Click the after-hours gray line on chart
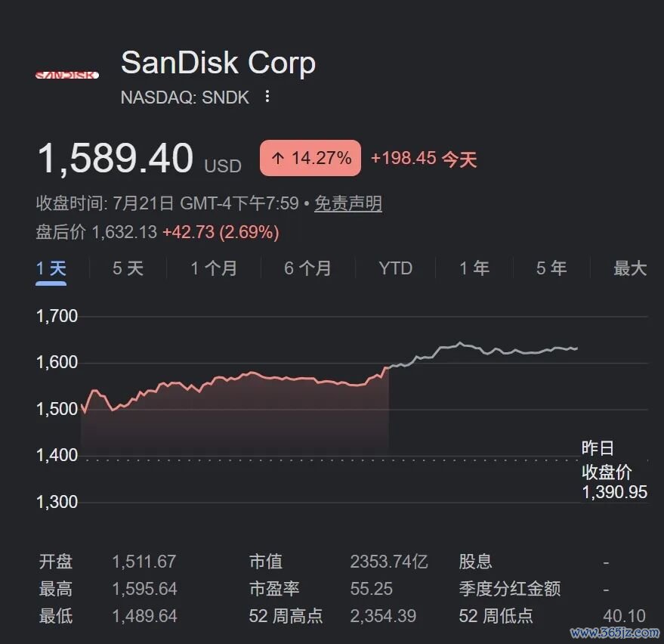 (483, 350)
